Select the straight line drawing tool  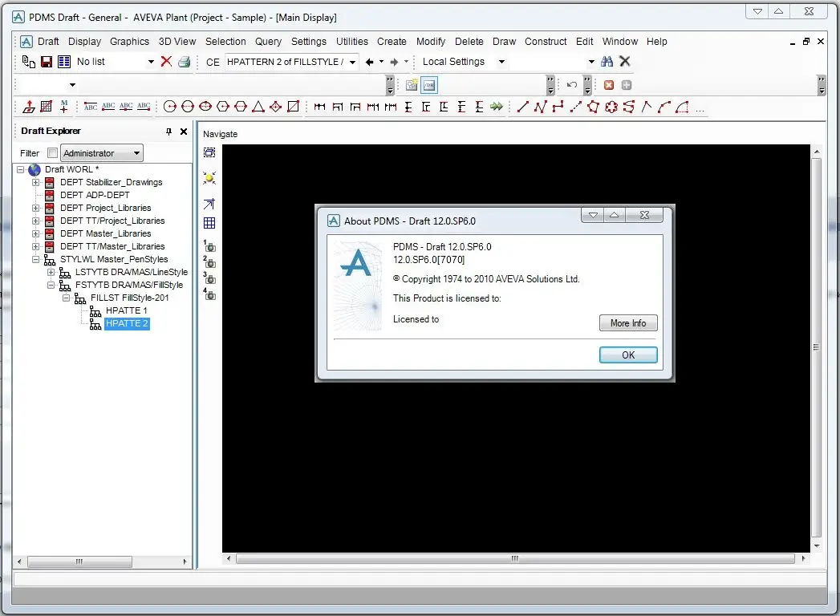tap(522, 107)
